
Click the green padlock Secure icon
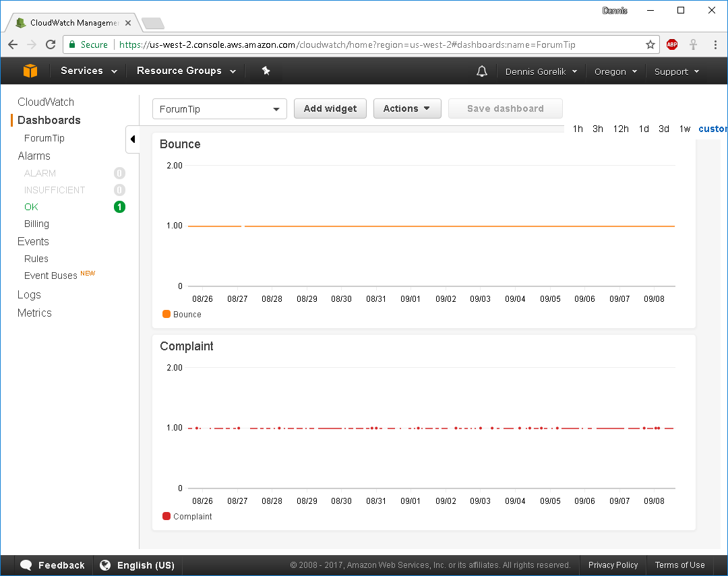[x=72, y=44]
